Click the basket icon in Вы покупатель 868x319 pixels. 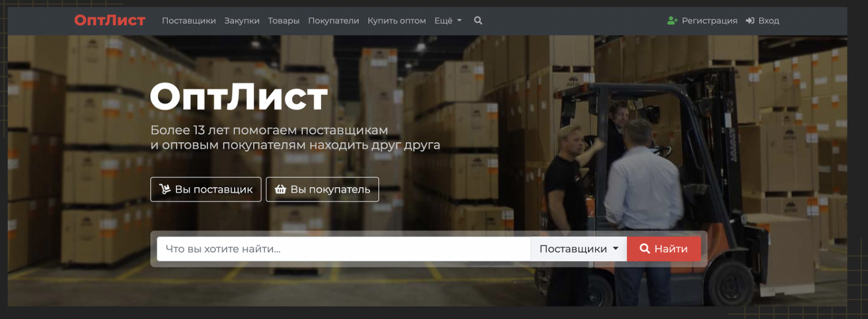280,190
